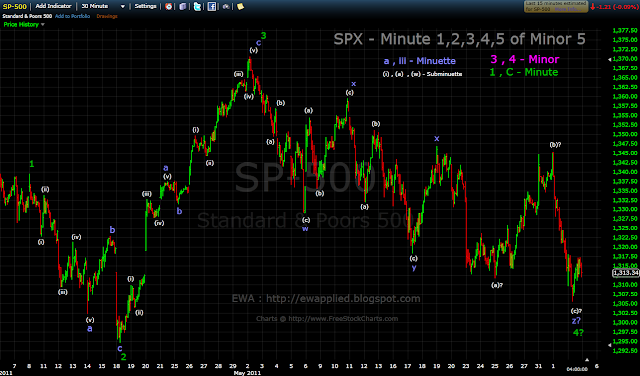Click the SP-500 symbol label
The height and width of the screenshot is (376, 640).
(x=14, y=6)
